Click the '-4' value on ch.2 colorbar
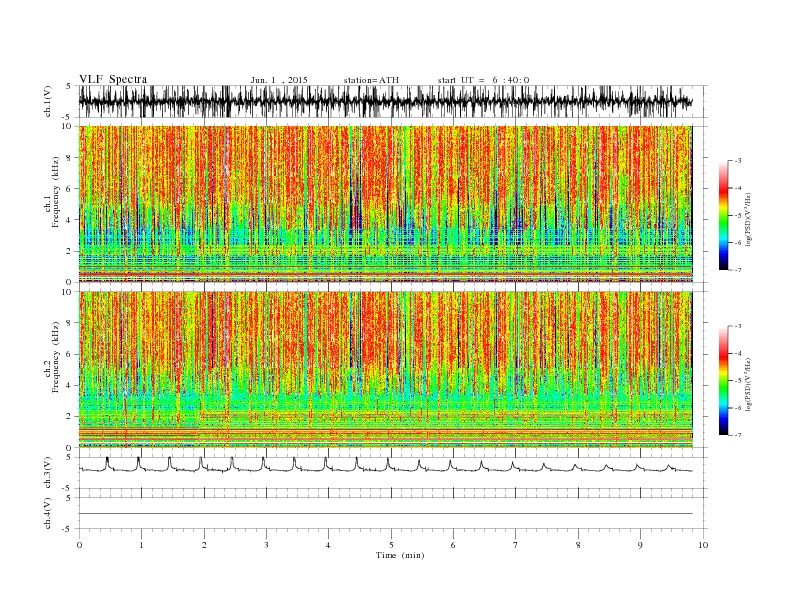Screen dimensions: 792x612 point(738,353)
